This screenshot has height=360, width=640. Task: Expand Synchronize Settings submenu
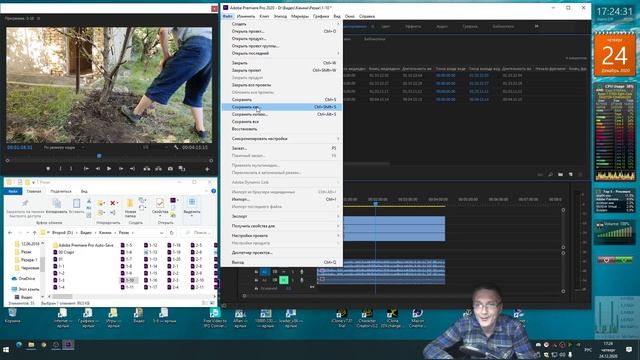pos(282,139)
